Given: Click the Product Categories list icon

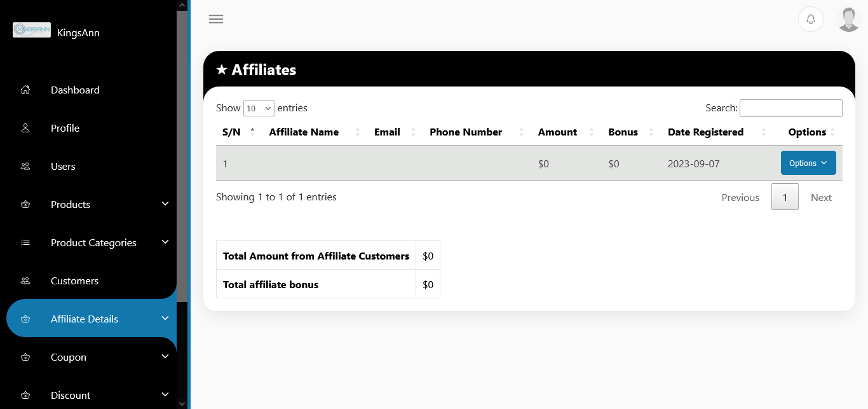Looking at the screenshot, I should [25, 242].
